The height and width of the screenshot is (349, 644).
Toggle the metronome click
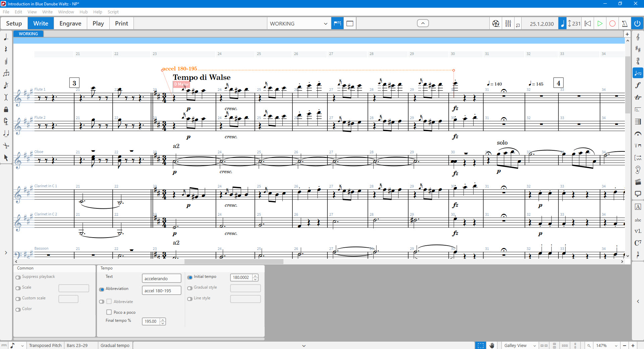pyautogui.click(x=625, y=23)
